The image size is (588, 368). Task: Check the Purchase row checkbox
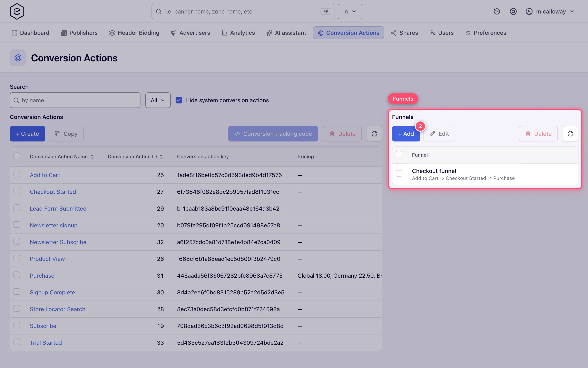click(17, 275)
